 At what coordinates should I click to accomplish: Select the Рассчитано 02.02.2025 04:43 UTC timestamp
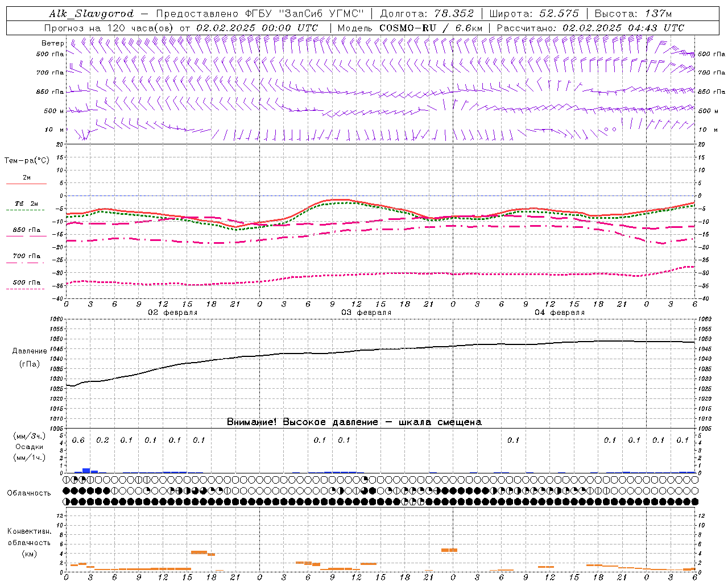(x=590, y=28)
